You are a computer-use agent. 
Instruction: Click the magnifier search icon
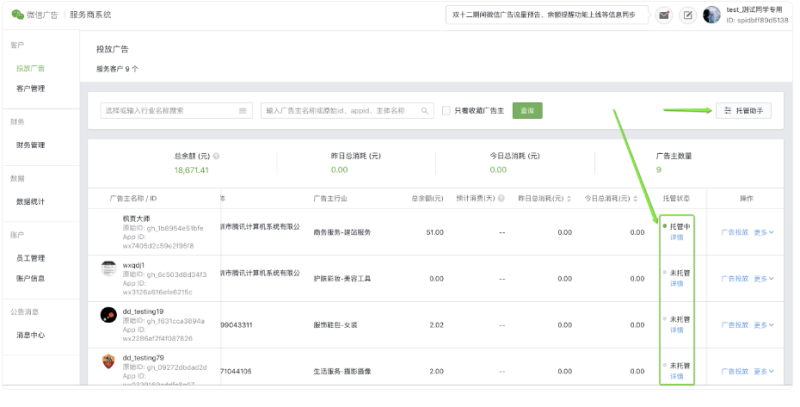click(x=424, y=111)
